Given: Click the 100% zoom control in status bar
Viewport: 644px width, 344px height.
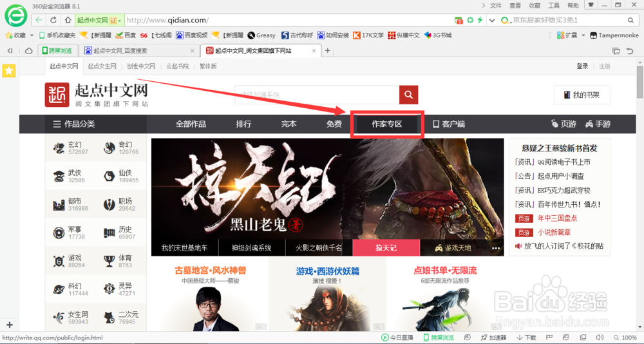Looking at the screenshot, I should pos(625,338).
